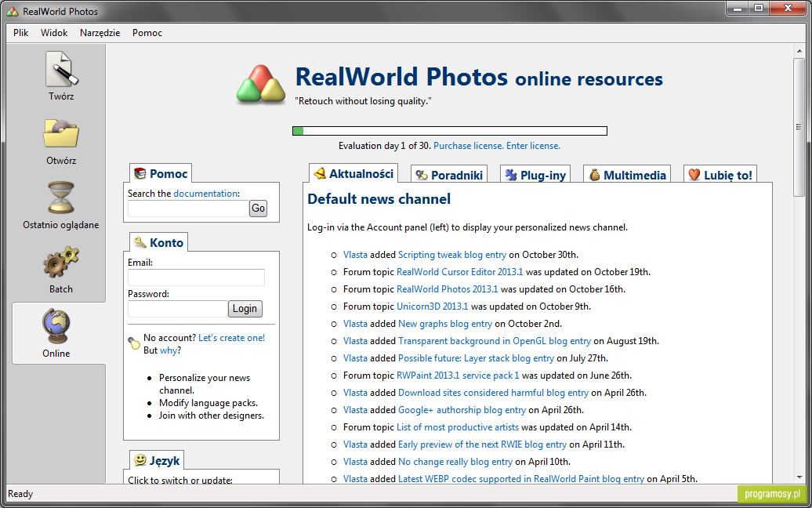Image resolution: width=812 pixels, height=508 pixels.
Task: Click the Aktualności bell icon
Action: click(320, 173)
